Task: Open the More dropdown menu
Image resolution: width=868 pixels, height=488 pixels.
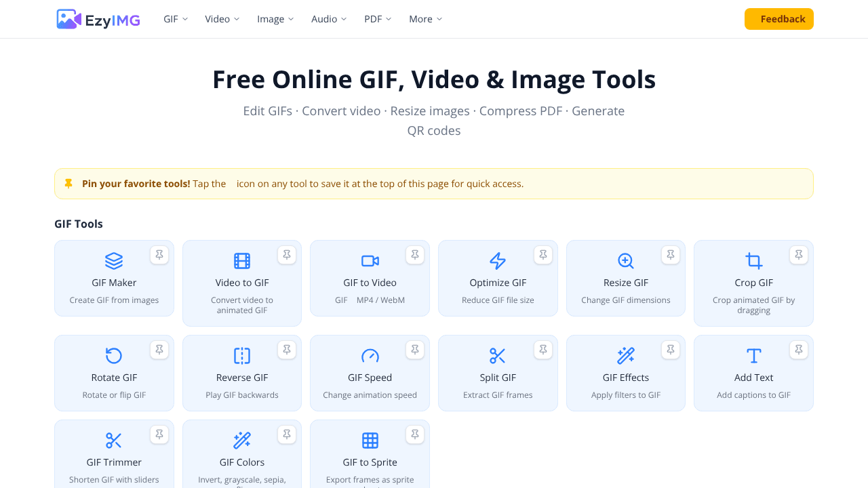Action: (x=425, y=19)
